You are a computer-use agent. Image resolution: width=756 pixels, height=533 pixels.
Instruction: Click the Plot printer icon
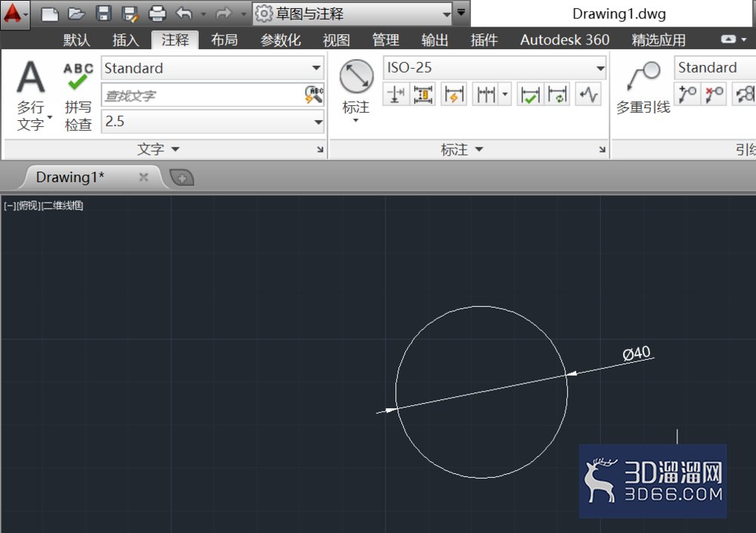pos(156,14)
